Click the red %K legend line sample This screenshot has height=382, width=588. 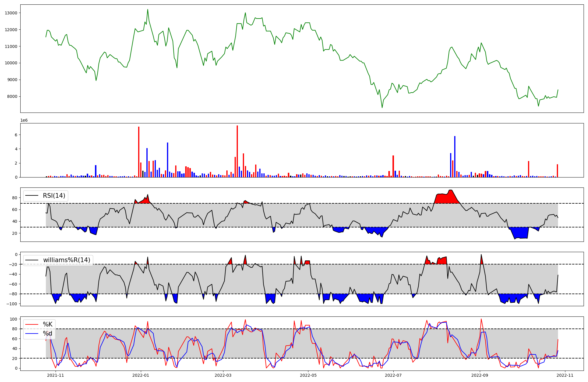[32, 324]
